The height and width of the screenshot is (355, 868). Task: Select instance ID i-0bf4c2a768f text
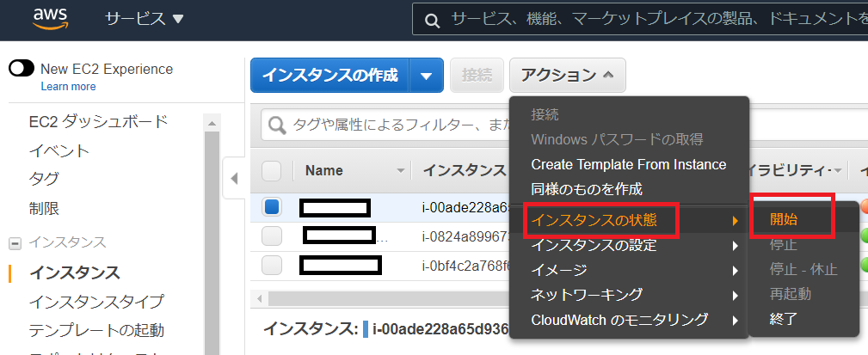coord(465,266)
